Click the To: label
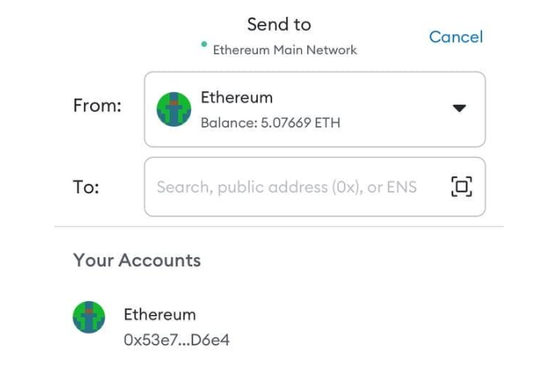 (x=86, y=187)
